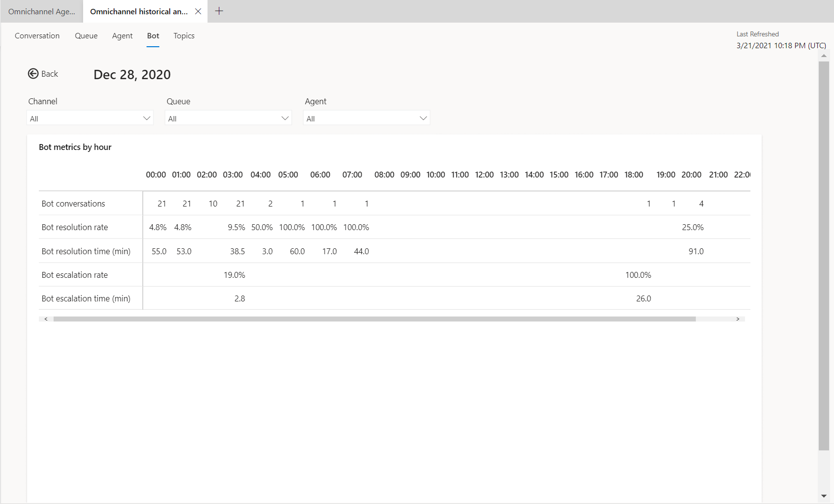Click the 9.5% resolution rate value
Viewport: 834px width, 504px height.
point(237,227)
